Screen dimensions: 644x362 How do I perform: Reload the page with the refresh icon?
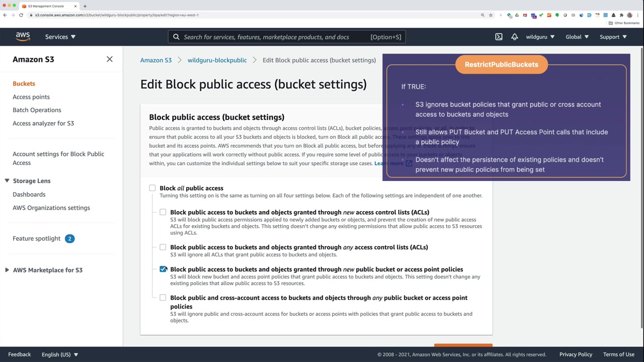21,15
